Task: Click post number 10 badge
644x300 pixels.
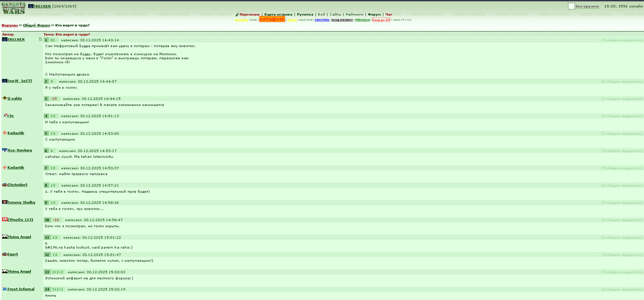Action: [x=47, y=220]
